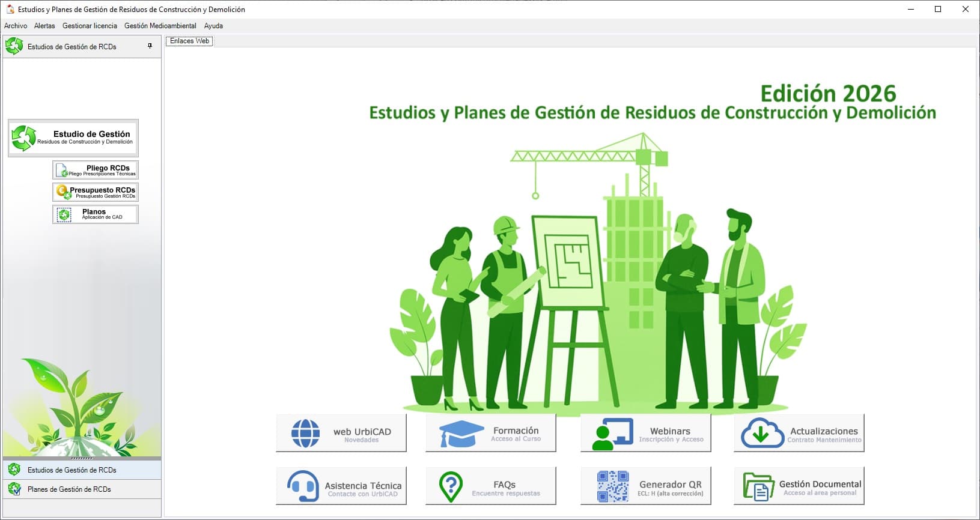Screen dimensions: 980x520
Task: Open Estudio de Gestión button
Action: coord(73,138)
